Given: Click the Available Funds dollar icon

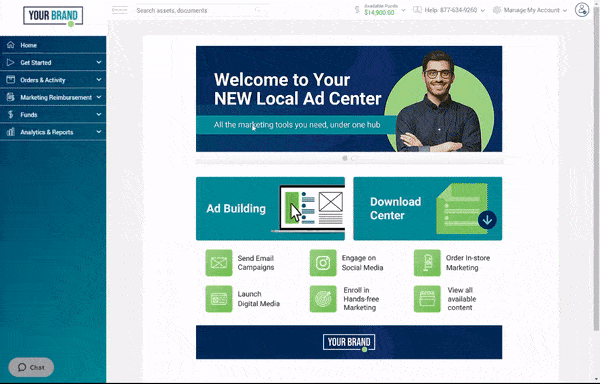Looking at the screenshot, I should point(357,10).
